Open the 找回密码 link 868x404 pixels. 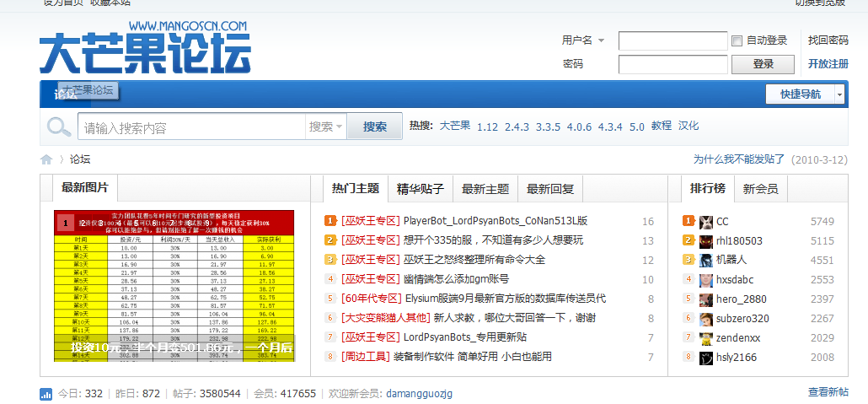click(x=828, y=40)
